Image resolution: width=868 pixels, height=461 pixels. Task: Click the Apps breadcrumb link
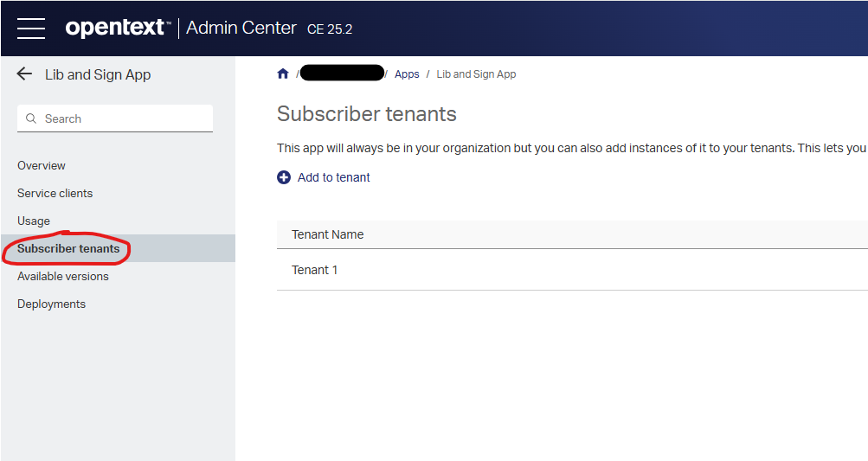[x=407, y=74]
